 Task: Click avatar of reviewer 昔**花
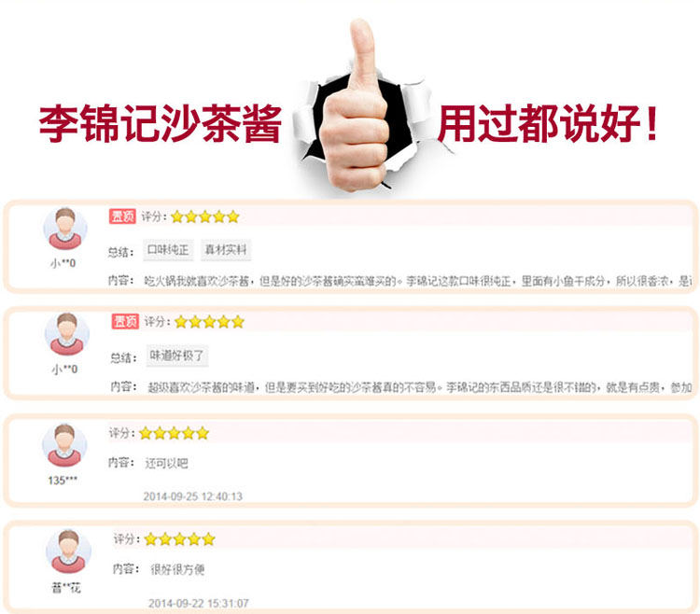pyautogui.click(x=69, y=551)
